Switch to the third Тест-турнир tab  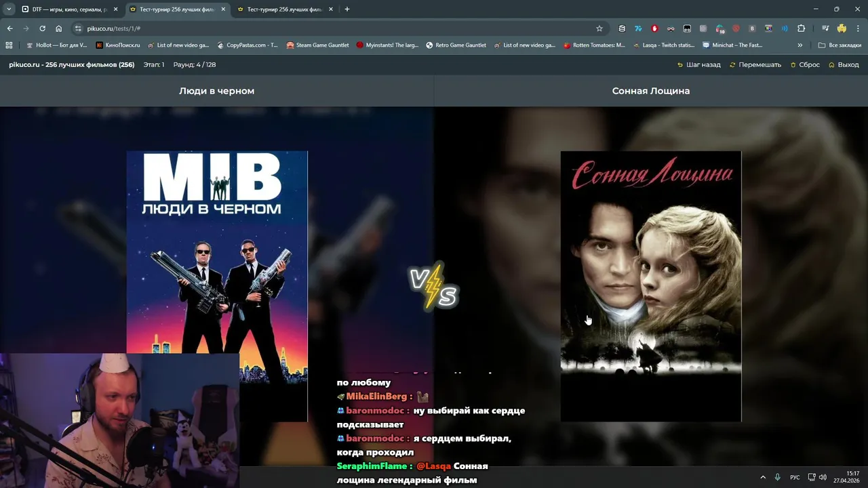tap(285, 9)
